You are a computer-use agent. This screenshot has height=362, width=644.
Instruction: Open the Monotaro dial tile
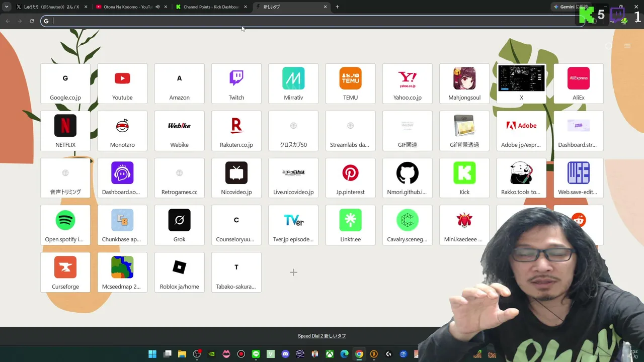(x=122, y=131)
